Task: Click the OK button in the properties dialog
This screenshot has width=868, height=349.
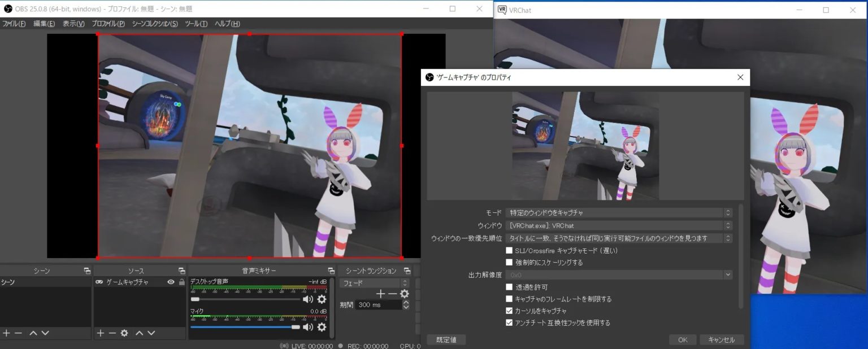Action: tap(682, 339)
